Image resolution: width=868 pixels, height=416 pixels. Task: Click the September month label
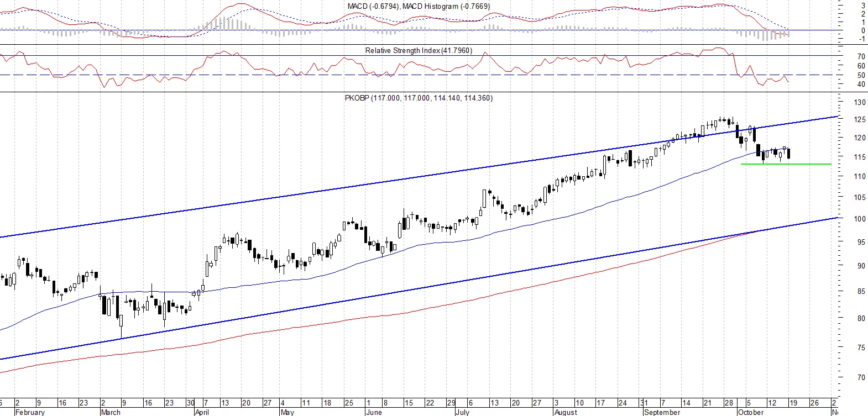(x=662, y=412)
